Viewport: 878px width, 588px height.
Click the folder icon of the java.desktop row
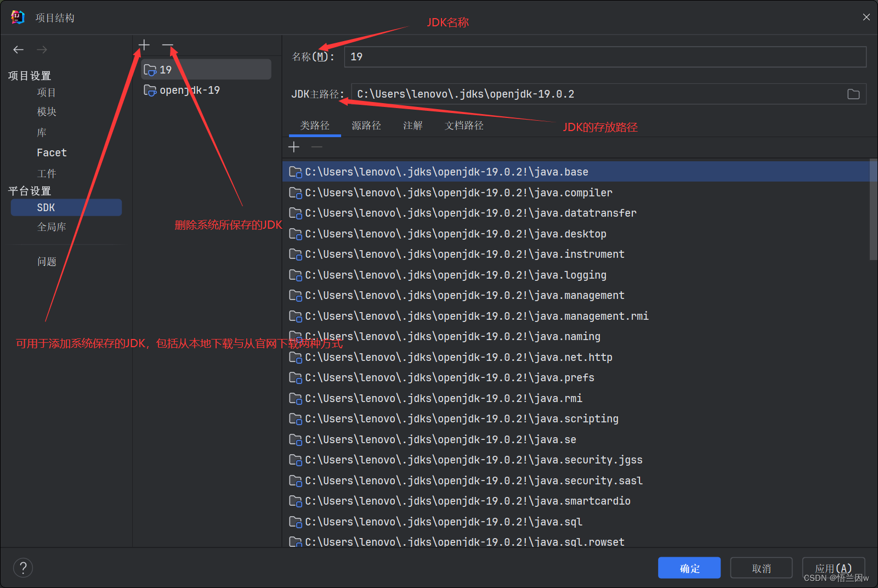pos(296,234)
